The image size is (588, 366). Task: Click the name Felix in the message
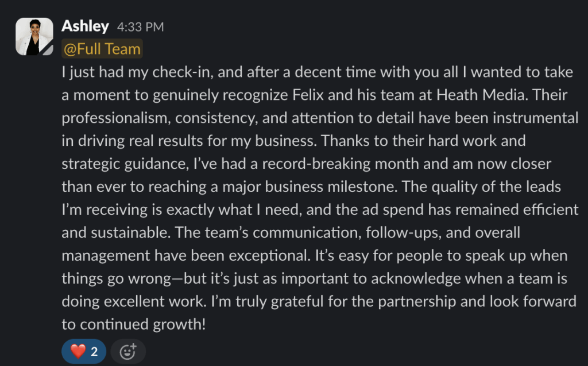[x=308, y=95]
